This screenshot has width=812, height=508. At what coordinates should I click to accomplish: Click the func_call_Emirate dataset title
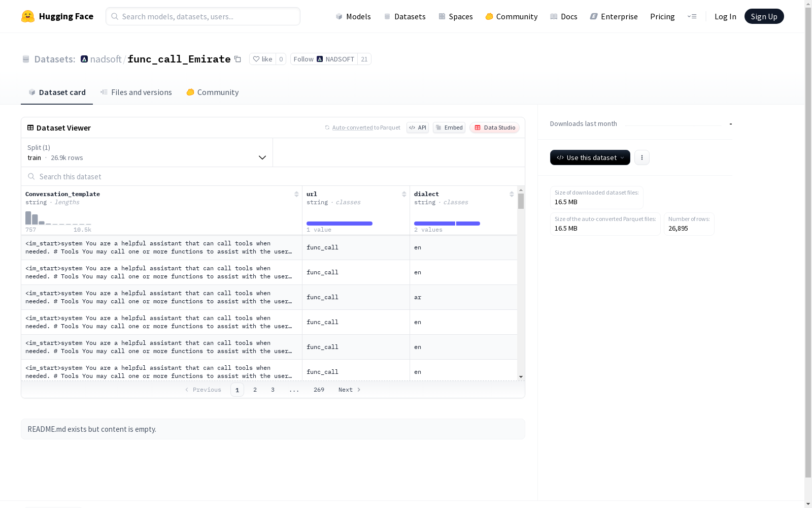point(179,59)
